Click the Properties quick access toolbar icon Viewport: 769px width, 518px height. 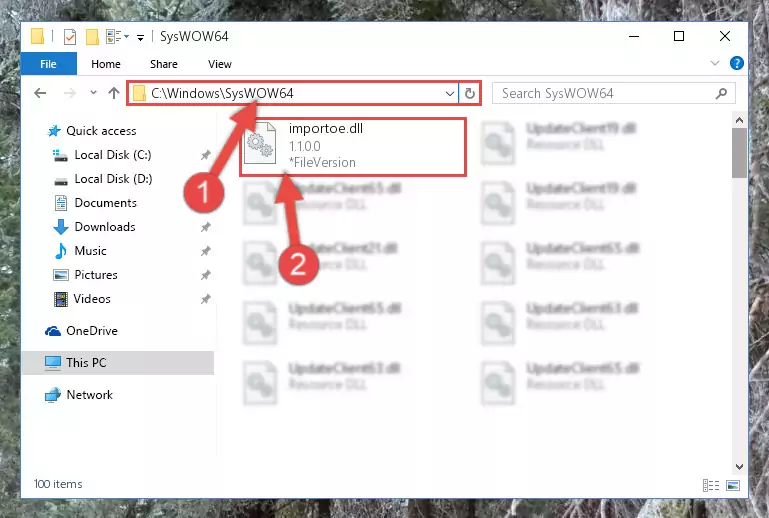(70, 37)
